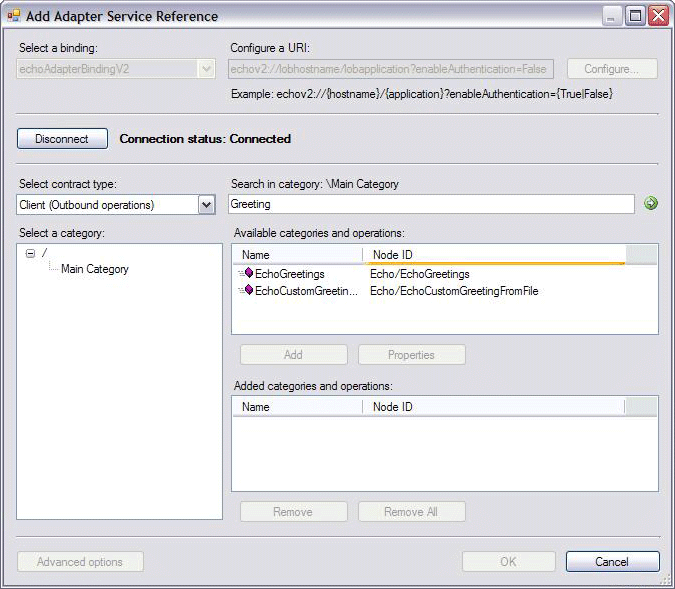The image size is (675, 589).
Task: Click the green search arrow icon
Action: point(650,203)
